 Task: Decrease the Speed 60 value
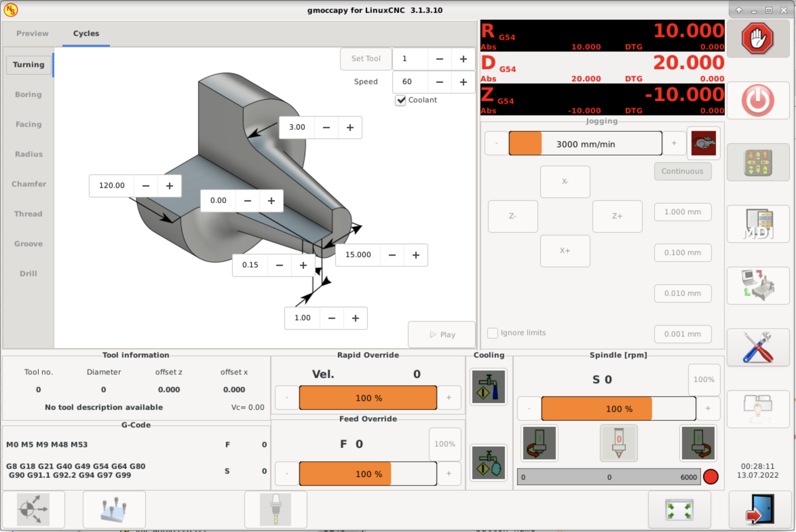tap(439, 82)
